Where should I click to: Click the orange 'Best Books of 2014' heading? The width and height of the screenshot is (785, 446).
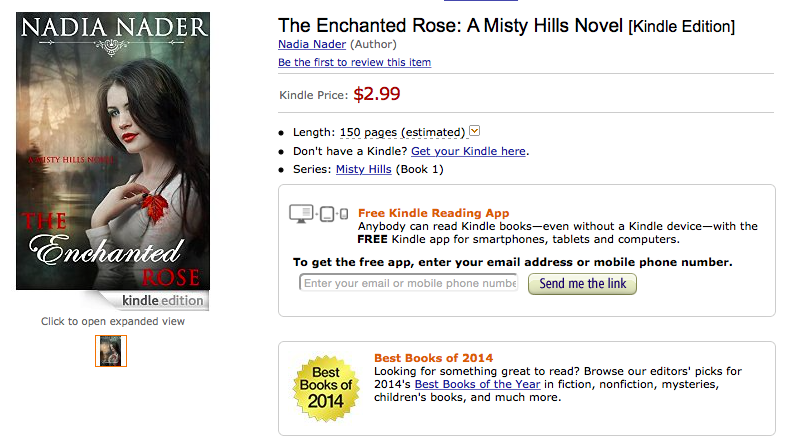433,357
